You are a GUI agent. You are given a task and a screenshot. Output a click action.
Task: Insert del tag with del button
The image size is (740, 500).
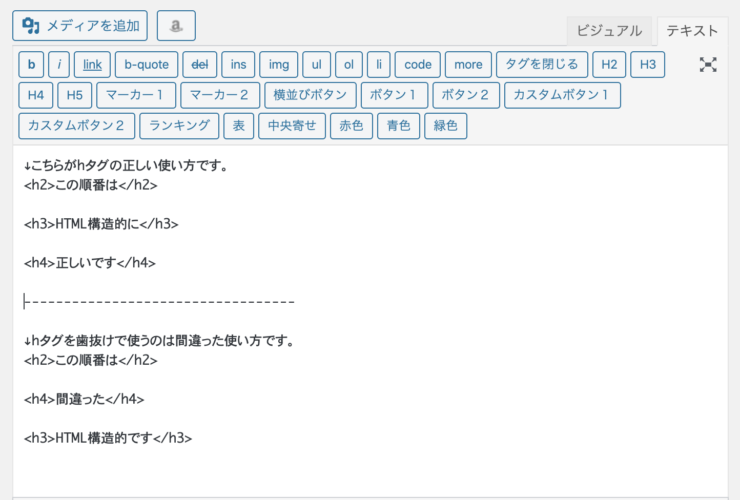200,65
